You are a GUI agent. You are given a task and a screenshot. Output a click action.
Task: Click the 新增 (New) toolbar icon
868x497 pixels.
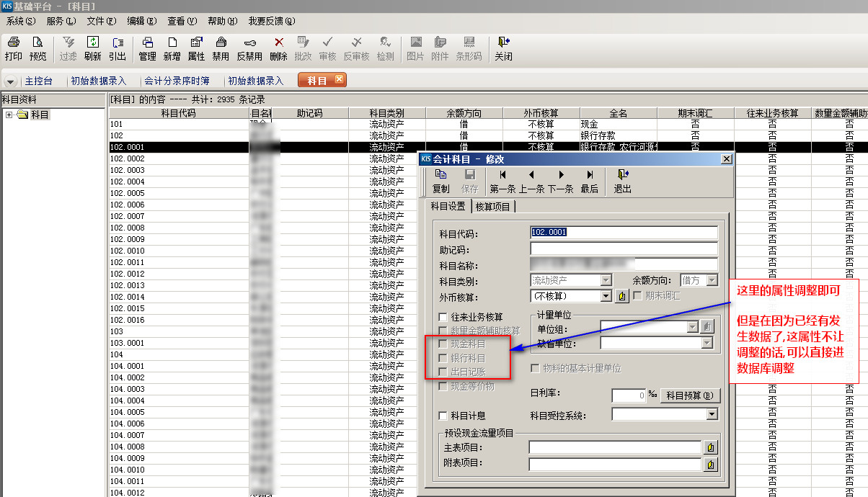[x=172, y=48]
